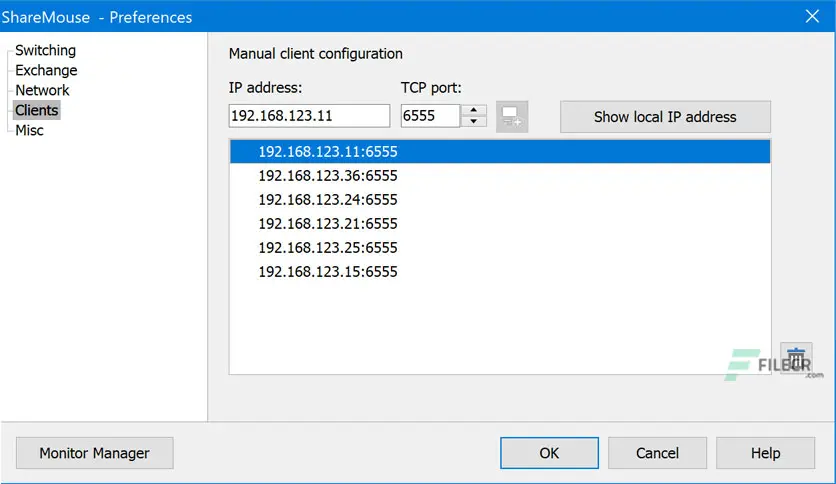Decrease TCP port with down arrow
This screenshot has height=484, width=836.
click(473, 122)
